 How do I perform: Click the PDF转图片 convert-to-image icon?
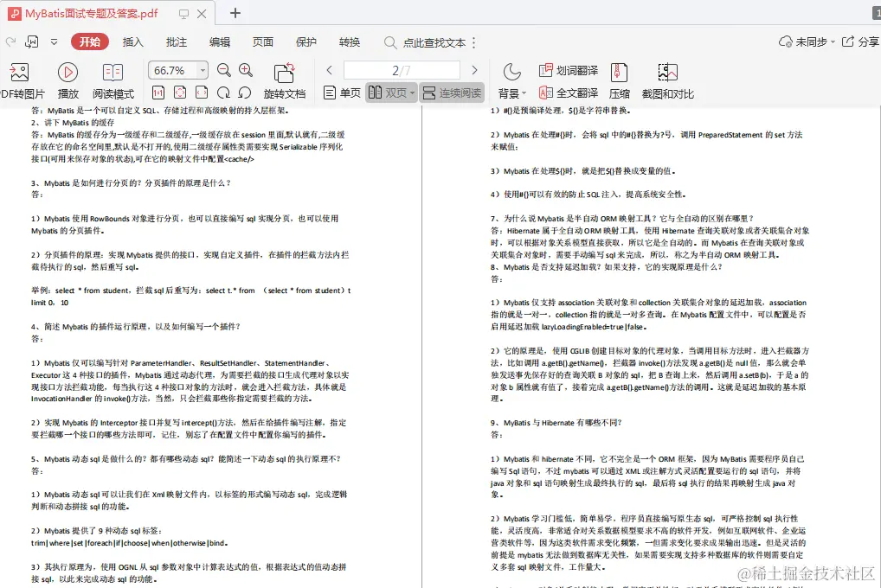[x=19, y=73]
